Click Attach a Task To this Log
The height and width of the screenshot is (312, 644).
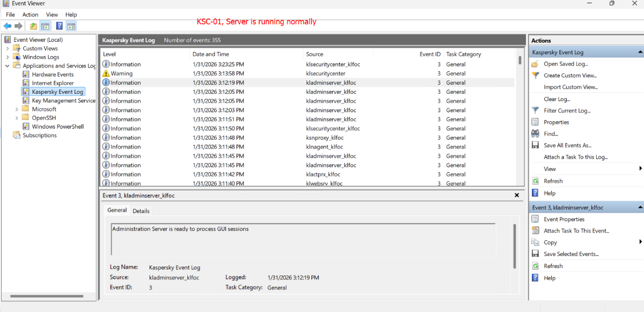click(575, 157)
